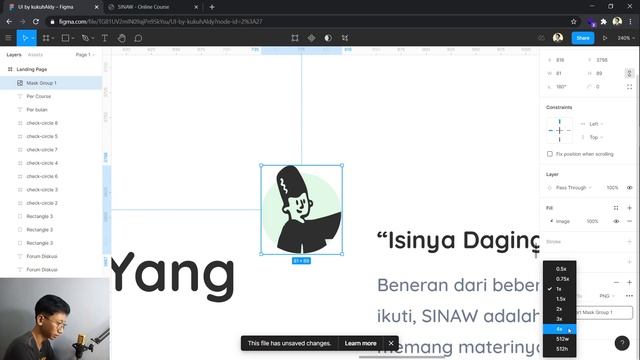This screenshot has height=360, width=640.
Task: Open the 240% zoom dropdown
Action: pyautogui.click(x=626, y=38)
